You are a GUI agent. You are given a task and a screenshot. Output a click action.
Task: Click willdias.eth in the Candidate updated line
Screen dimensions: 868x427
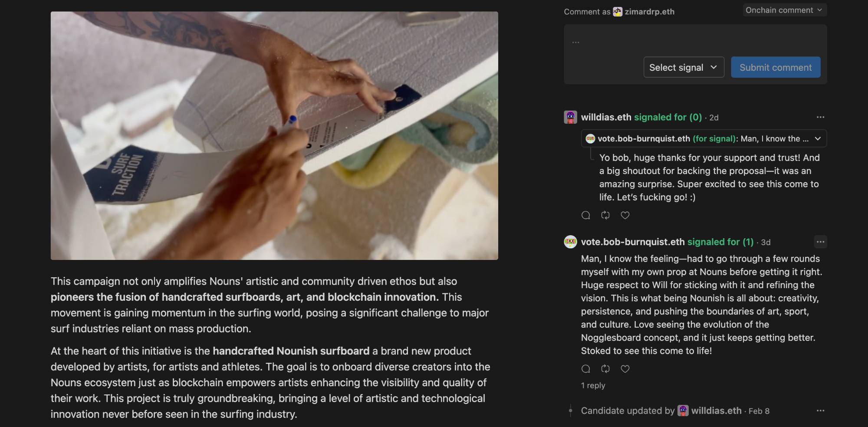point(716,411)
